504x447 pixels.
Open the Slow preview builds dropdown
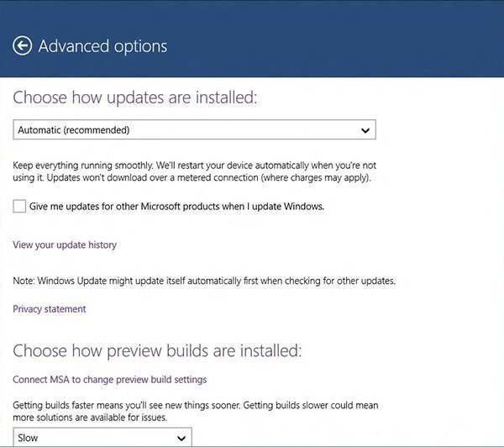[x=102, y=437]
